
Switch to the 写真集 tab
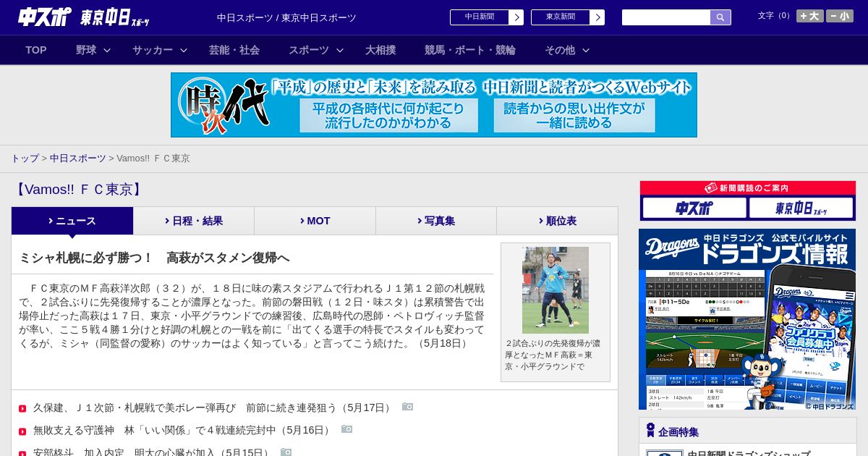436,221
